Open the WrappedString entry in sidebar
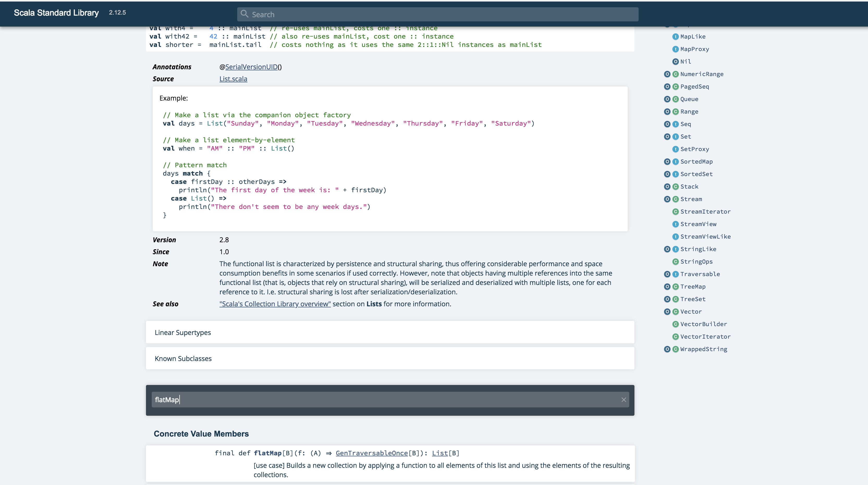Screen dimensions: 868x485 click(x=704, y=349)
